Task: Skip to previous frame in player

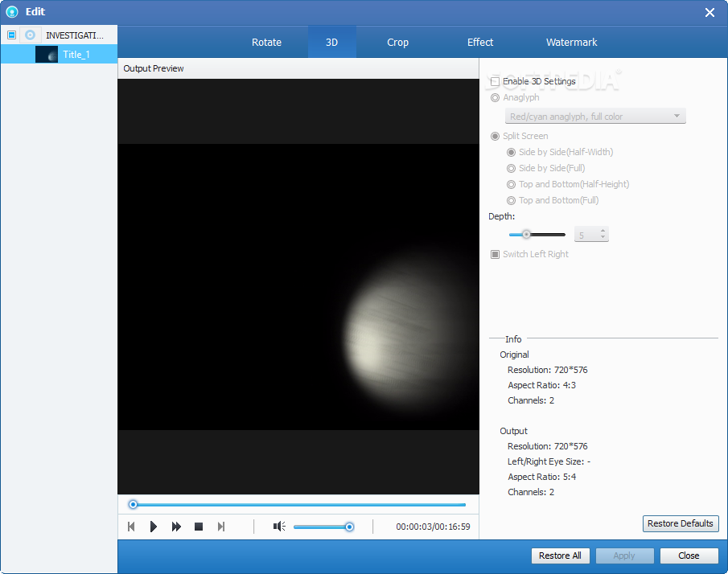Action: click(131, 527)
